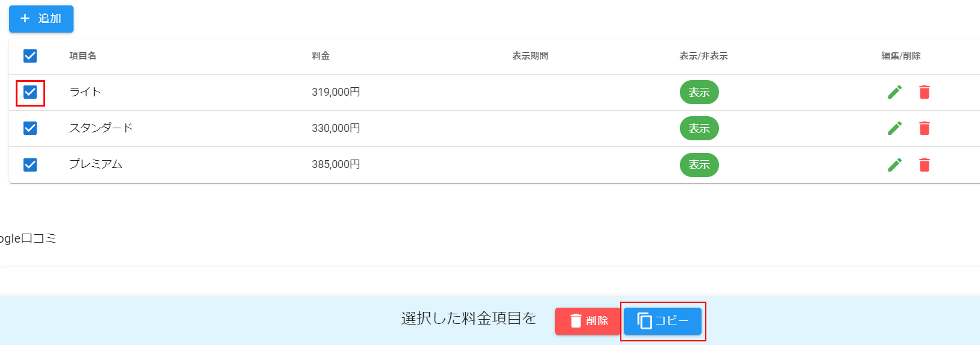Toggle 表示 visibility badge for プレミアム
The image size is (980, 345).
click(699, 164)
